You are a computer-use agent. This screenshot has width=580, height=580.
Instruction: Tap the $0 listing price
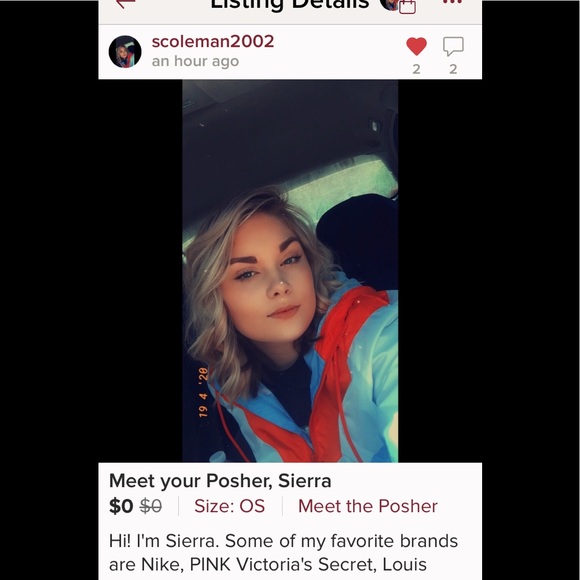(x=121, y=506)
